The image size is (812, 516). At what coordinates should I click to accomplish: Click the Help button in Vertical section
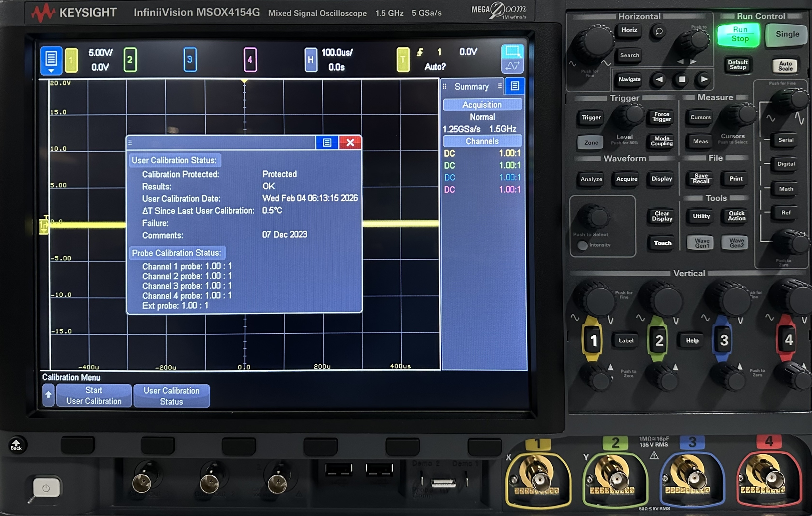[x=692, y=340]
